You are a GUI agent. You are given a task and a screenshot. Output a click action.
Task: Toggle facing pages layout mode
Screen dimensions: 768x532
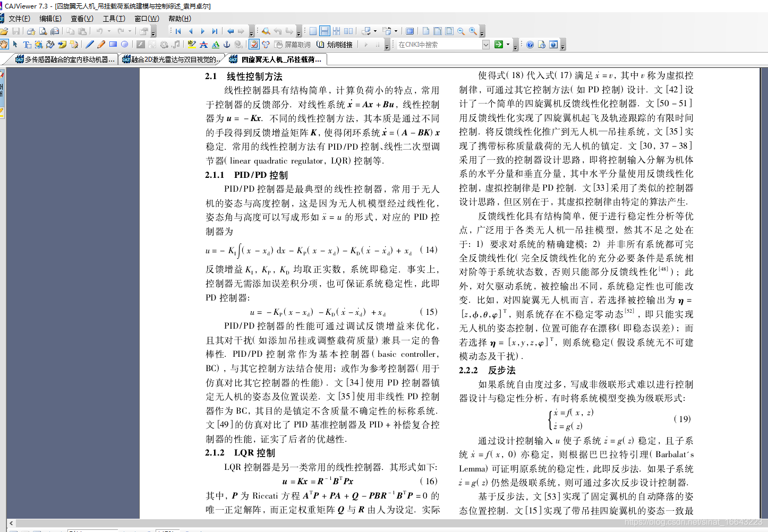point(348,31)
